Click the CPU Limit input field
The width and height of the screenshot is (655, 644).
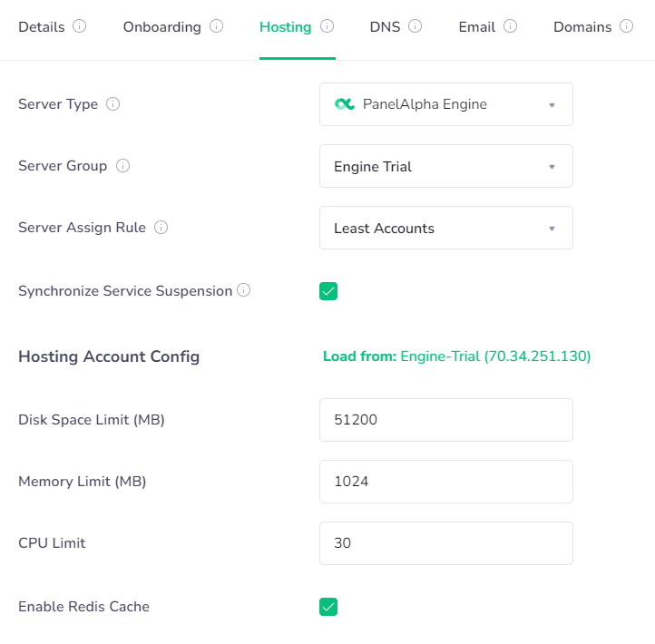(x=446, y=543)
